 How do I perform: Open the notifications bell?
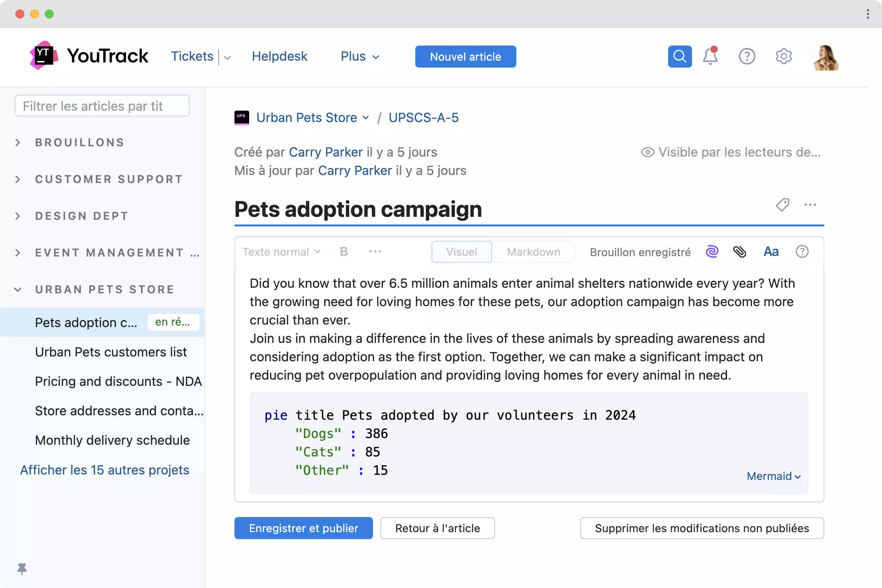pyautogui.click(x=710, y=57)
